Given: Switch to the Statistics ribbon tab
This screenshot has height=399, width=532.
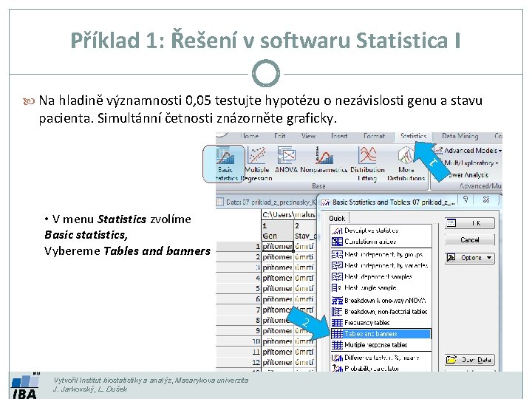Looking at the screenshot, I should [x=413, y=136].
